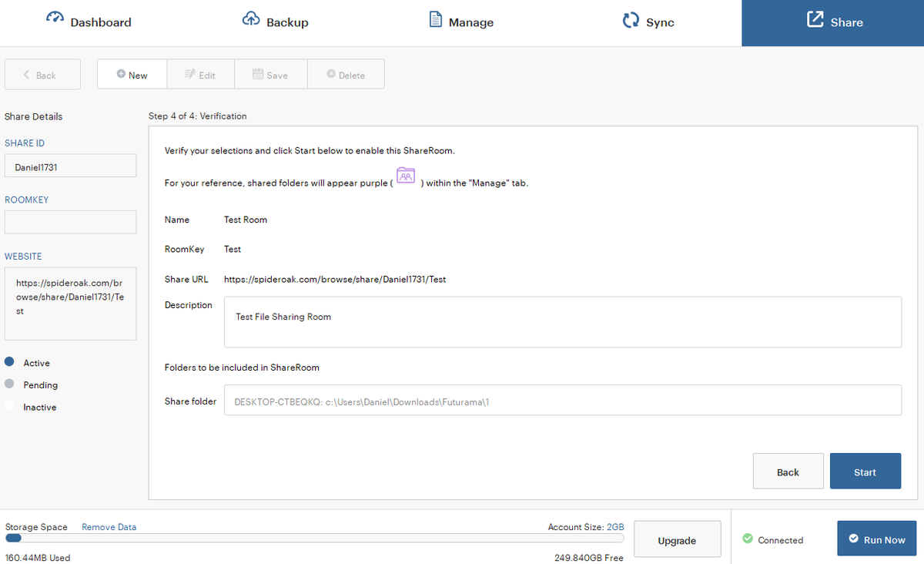The image size is (924, 564).
Task: Click the purple shared folder icon
Action: [406, 176]
